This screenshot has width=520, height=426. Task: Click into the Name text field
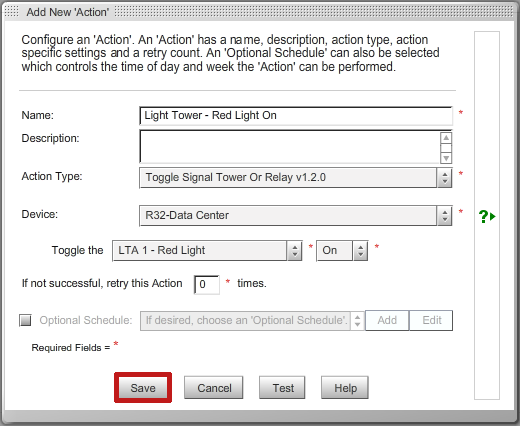tap(296, 116)
